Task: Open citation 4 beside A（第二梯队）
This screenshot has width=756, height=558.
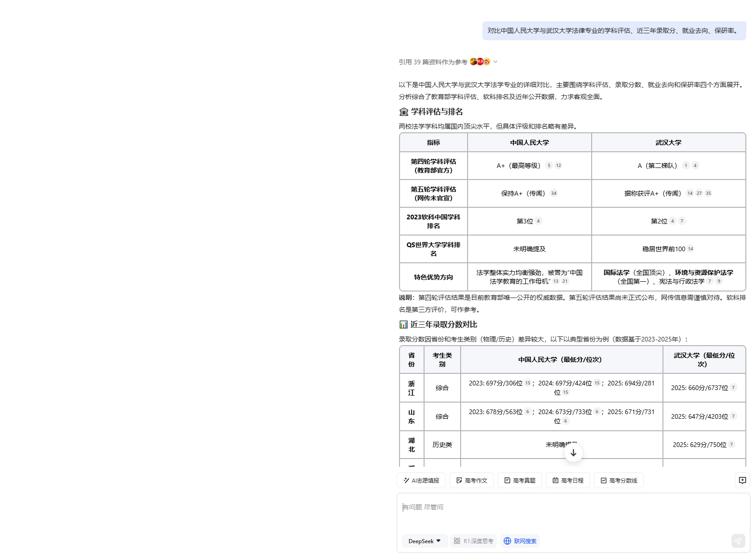Action: point(695,166)
